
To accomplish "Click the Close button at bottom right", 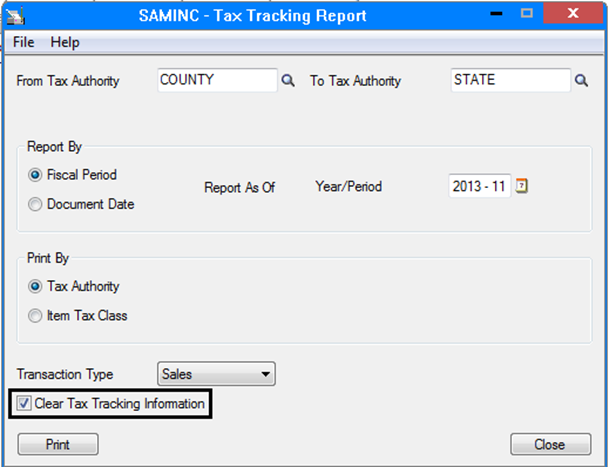I will click(x=549, y=445).
